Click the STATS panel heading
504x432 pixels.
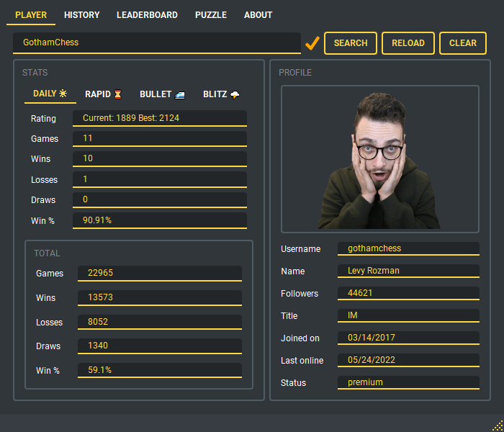click(35, 73)
